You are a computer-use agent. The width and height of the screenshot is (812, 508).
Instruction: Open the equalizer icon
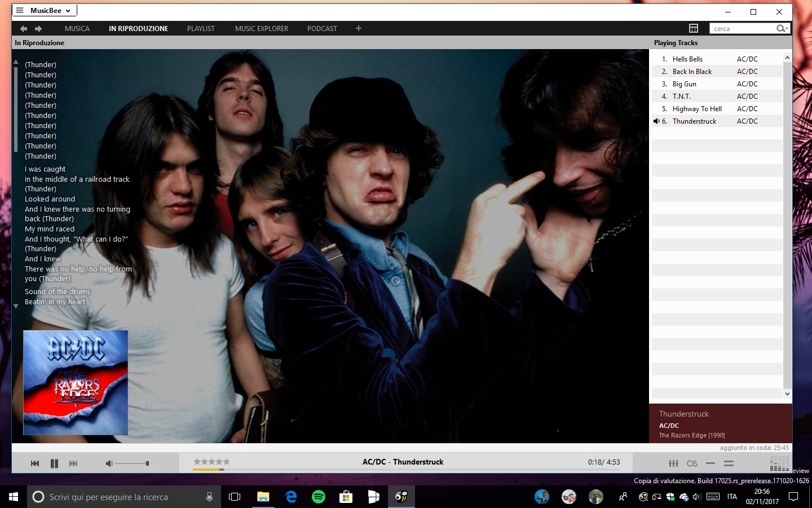tap(673, 463)
